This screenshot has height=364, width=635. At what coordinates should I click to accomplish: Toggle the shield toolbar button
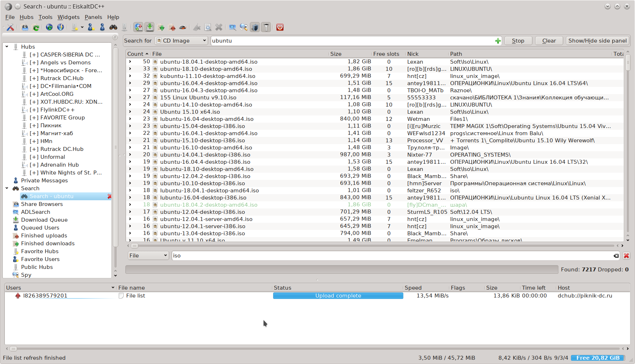255,27
